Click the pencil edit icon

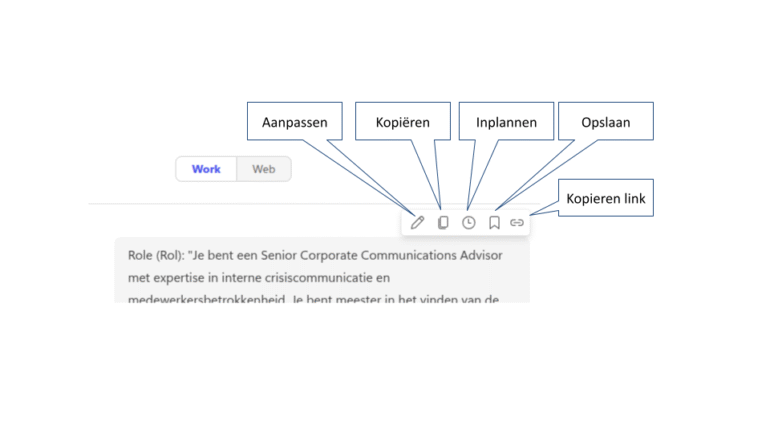click(x=417, y=222)
